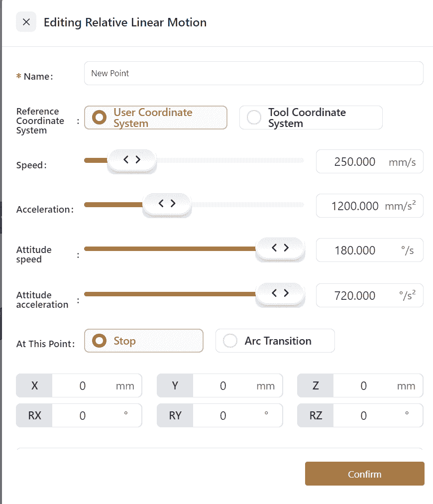Screen dimensions: 433x504
Task: Click the Attitude acceleration slider handle
Action: coord(280,293)
